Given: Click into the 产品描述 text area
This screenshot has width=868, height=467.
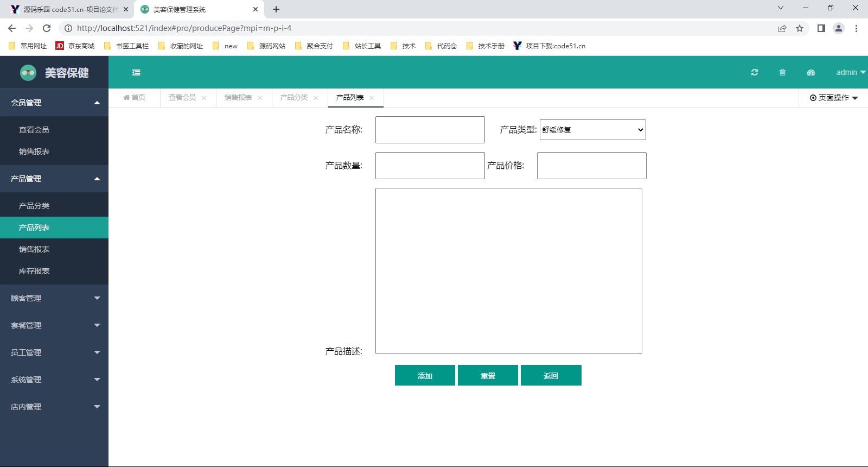Looking at the screenshot, I should point(509,271).
